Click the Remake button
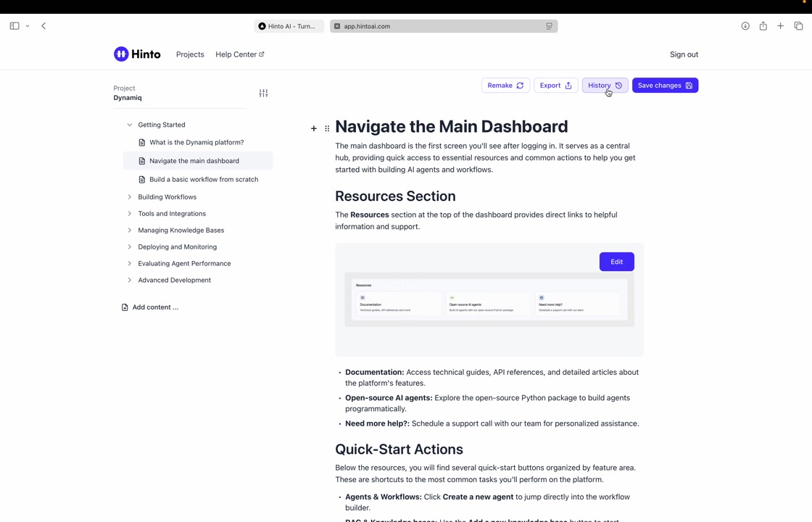 pos(505,86)
